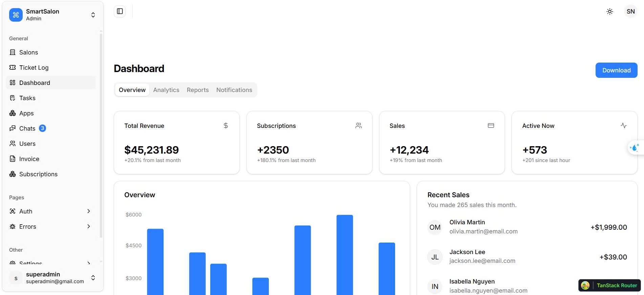Screen dimensions: 644x295
Task: Click the shortest bar in Overview chart
Action: coord(260,286)
